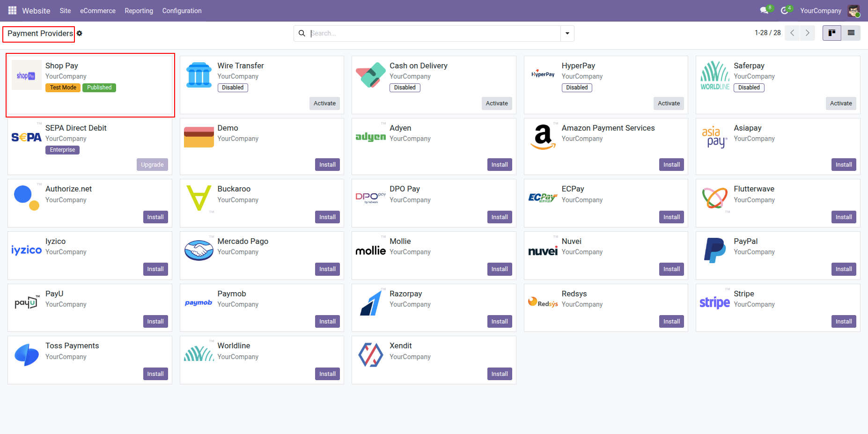Click the Buckaroo logo
This screenshot has height=434, width=868.
[199, 198]
